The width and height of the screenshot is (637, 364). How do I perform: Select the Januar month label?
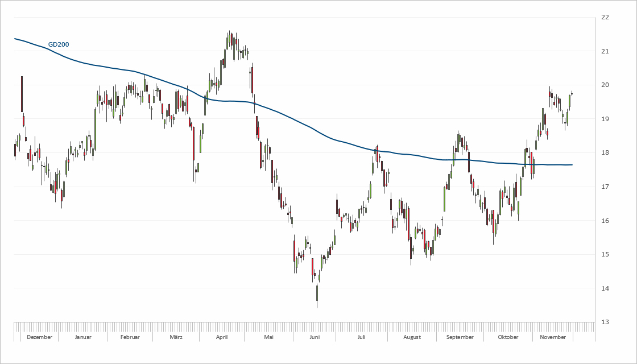tap(83, 337)
